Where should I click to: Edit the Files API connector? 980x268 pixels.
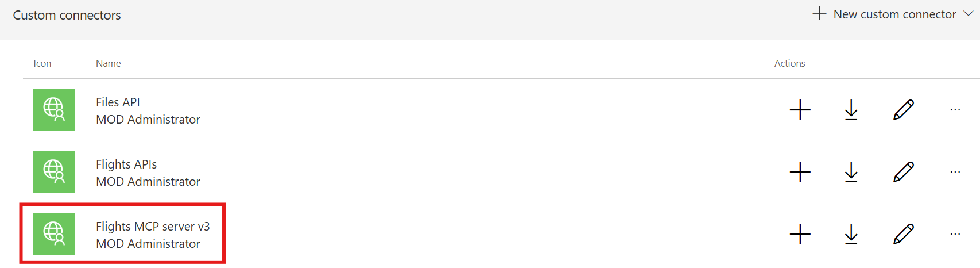903,110
